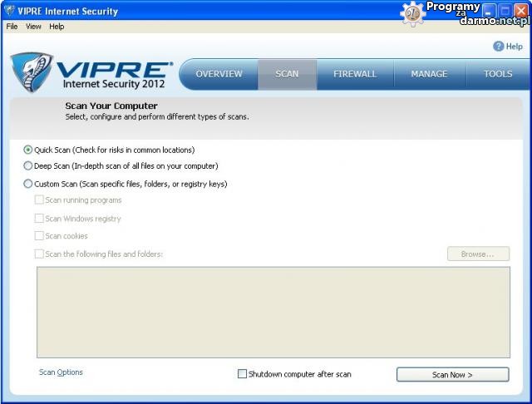Switch to the Tools tab
532x404 pixels.
pos(498,74)
